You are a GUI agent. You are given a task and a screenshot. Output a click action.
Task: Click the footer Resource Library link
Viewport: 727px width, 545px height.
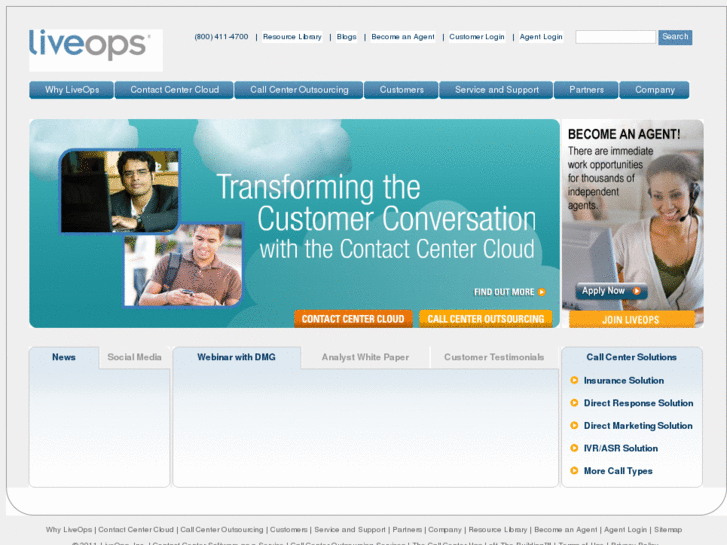[x=497, y=530]
